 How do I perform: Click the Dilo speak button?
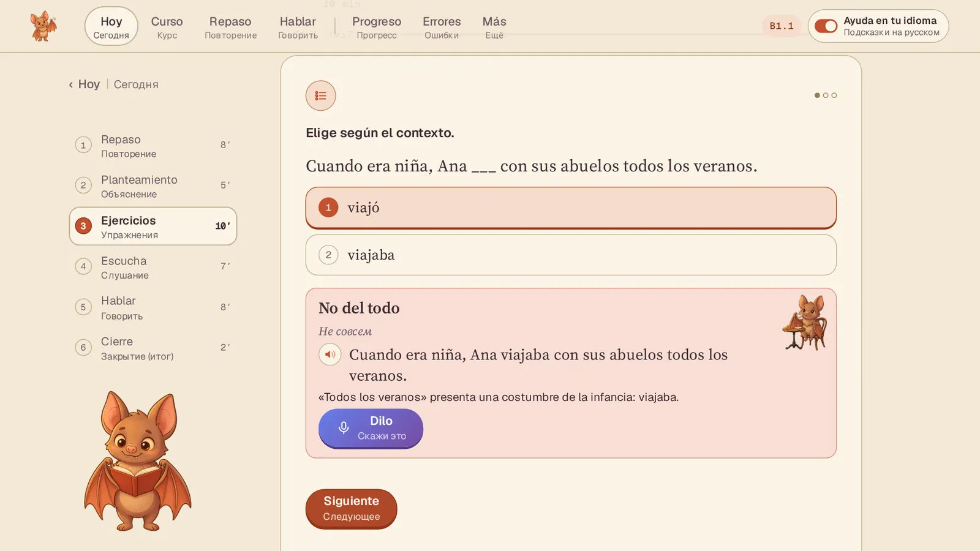[x=371, y=428]
